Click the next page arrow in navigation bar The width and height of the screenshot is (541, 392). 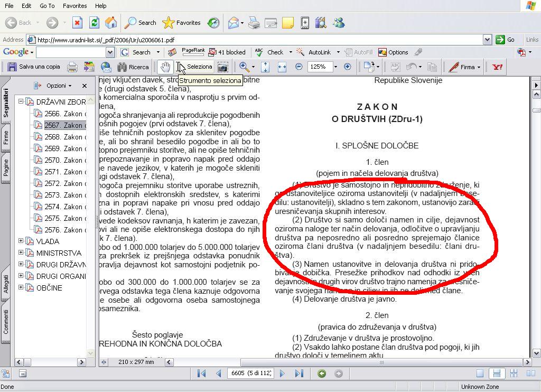coord(282,374)
